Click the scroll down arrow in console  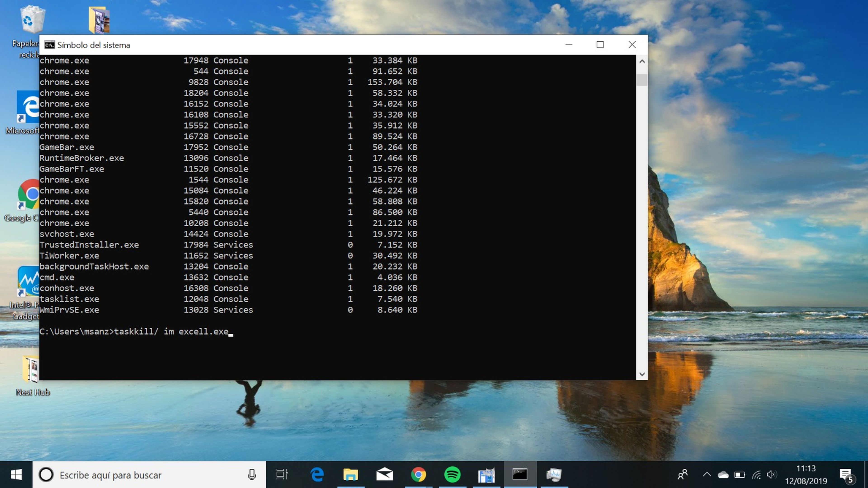[642, 374]
